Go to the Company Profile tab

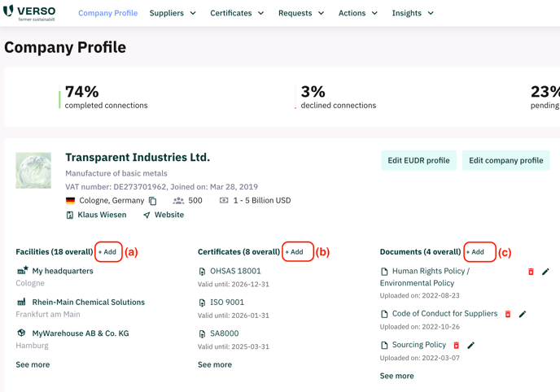pyautogui.click(x=108, y=13)
